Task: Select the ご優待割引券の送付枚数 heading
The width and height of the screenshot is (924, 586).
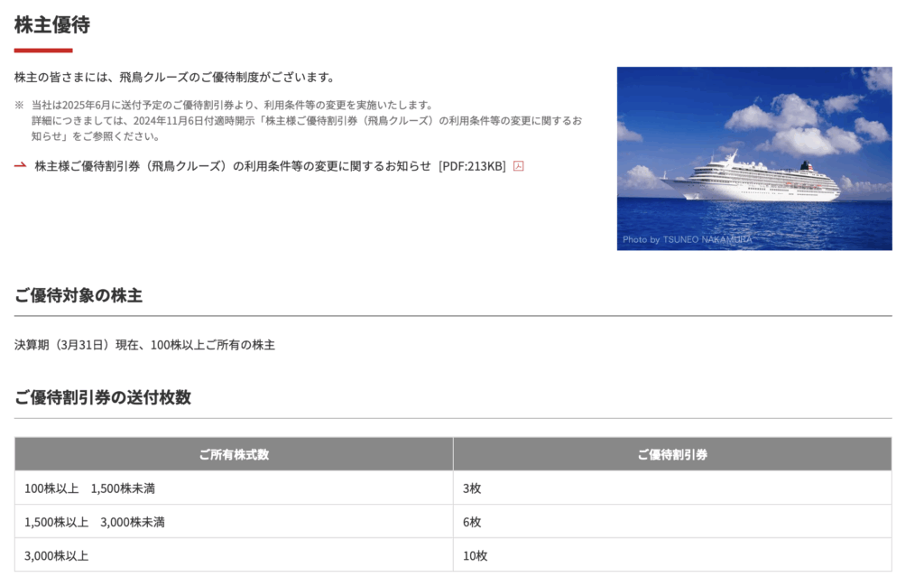Action: coord(103,397)
